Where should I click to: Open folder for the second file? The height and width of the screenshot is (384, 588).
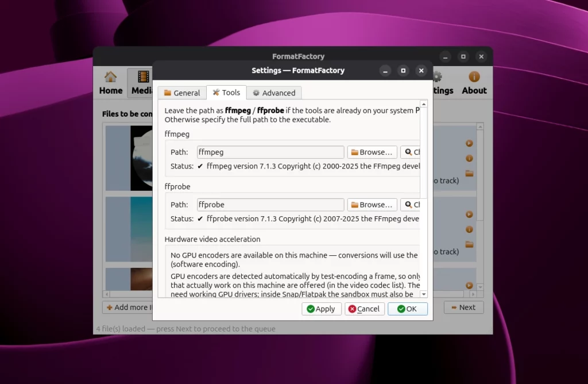[469, 244]
